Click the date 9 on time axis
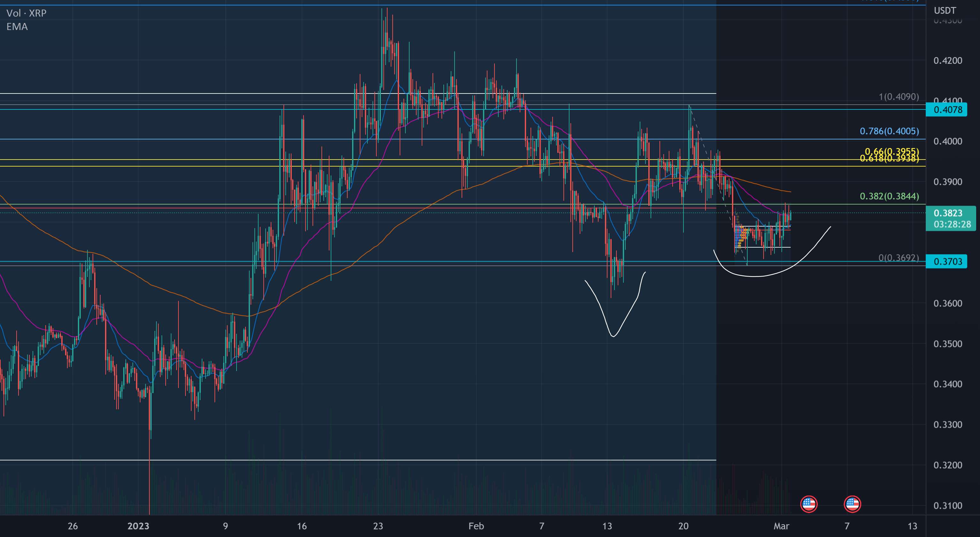 tap(226, 526)
